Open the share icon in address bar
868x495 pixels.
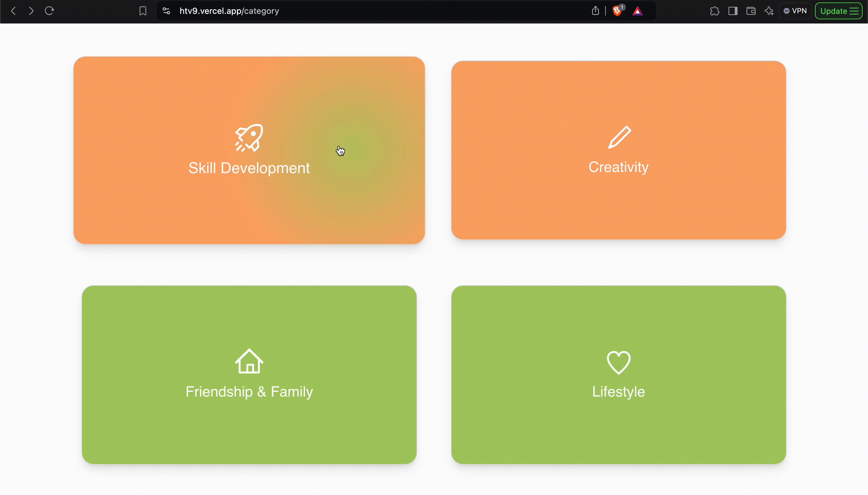tap(595, 11)
